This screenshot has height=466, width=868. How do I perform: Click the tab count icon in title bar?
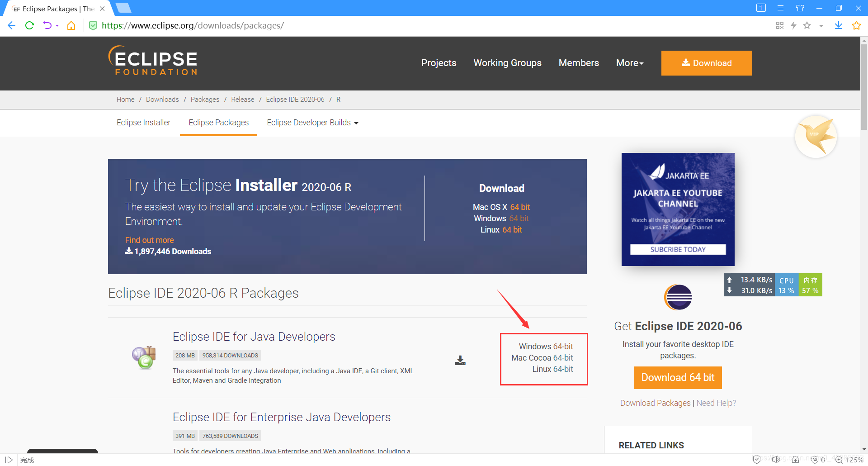(761, 8)
